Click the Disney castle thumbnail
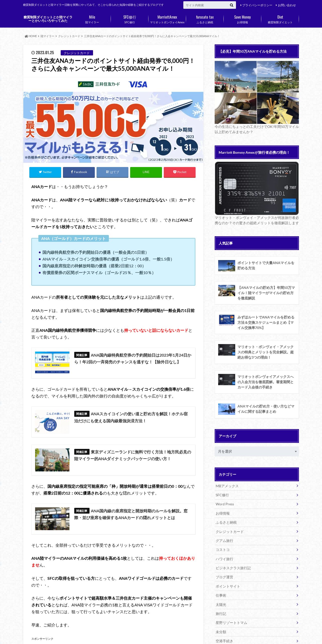Image resolution: width=322 pixels, height=644 pixels. click(52, 460)
